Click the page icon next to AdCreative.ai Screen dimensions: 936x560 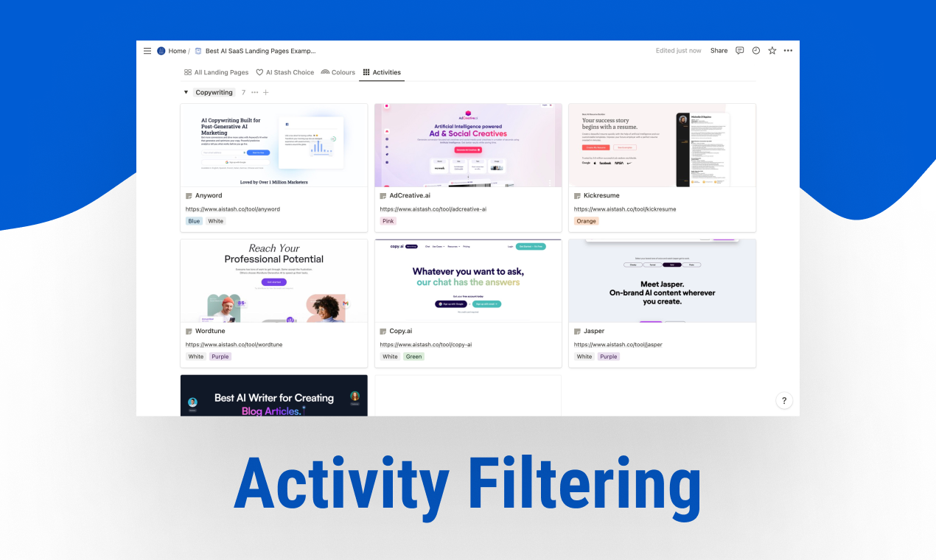tap(383, 196)
